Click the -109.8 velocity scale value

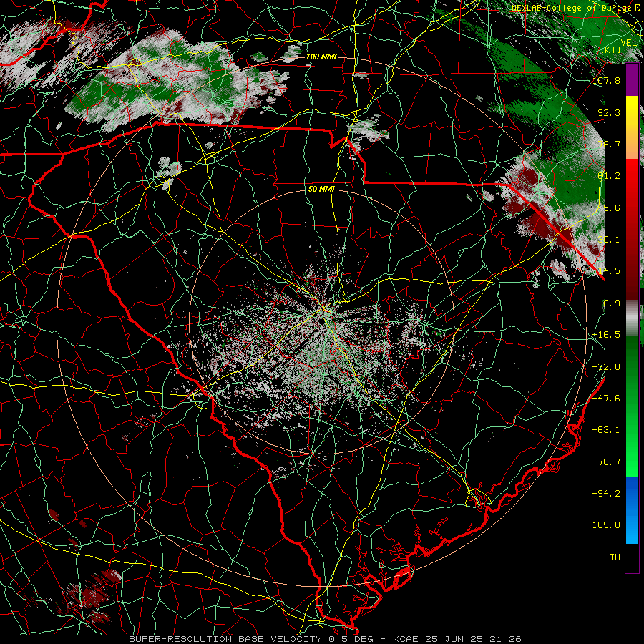603,525
